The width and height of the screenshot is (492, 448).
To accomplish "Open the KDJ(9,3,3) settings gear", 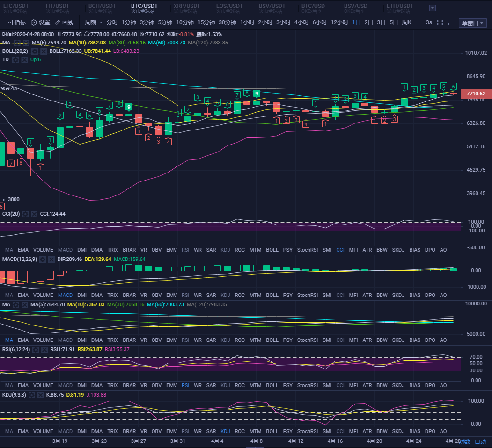I will coord(33,395).
